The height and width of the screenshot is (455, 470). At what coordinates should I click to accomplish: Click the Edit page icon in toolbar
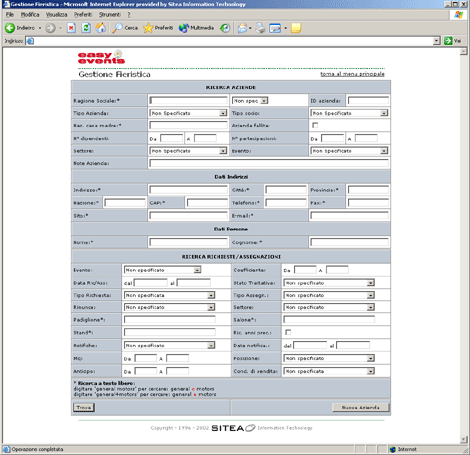pyautogui.click(x=275, y=28)
